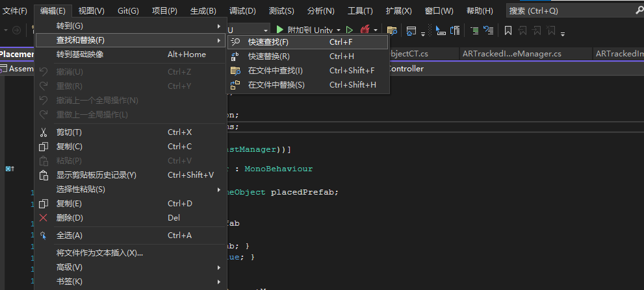This screenshot has height=290, width=644.
Task: Select 将文件作为文本插入(X)... menu entry
Action: pyautogui.click(x=131, y=253)
